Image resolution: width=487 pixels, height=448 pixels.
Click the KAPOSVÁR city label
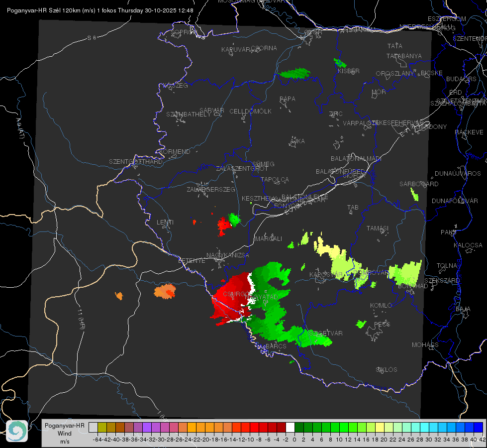tap(326, 275)
